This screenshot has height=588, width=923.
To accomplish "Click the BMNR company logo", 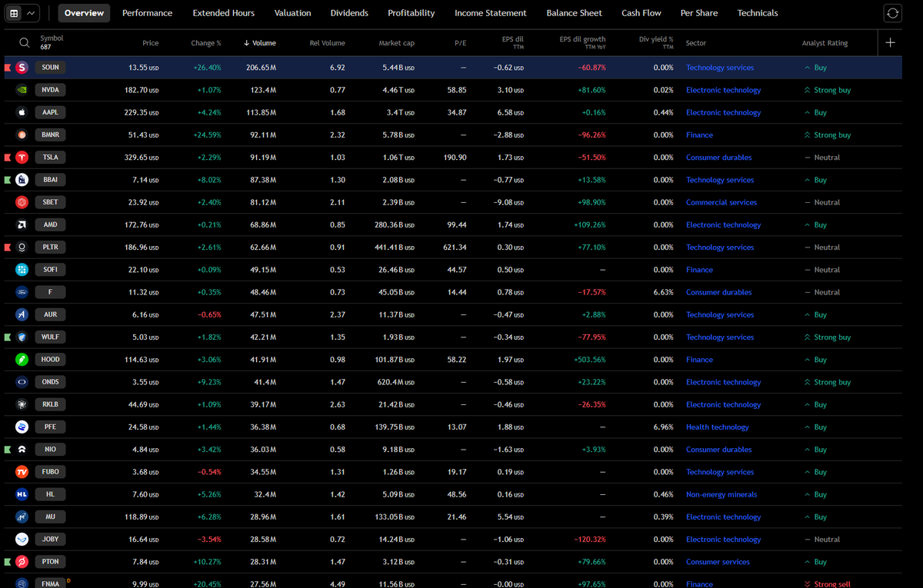I will coord(22,135).
